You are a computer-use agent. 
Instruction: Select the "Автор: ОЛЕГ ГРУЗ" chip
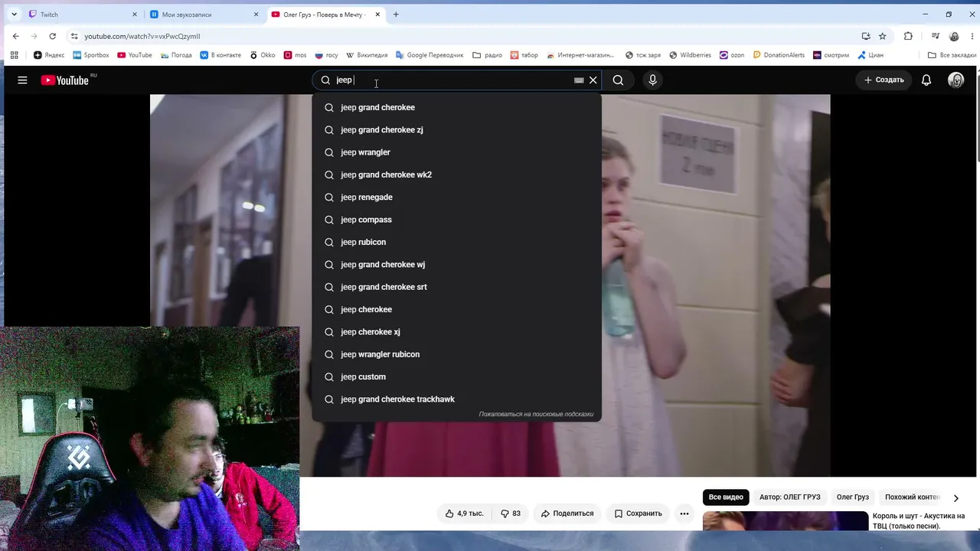[789, 497]
